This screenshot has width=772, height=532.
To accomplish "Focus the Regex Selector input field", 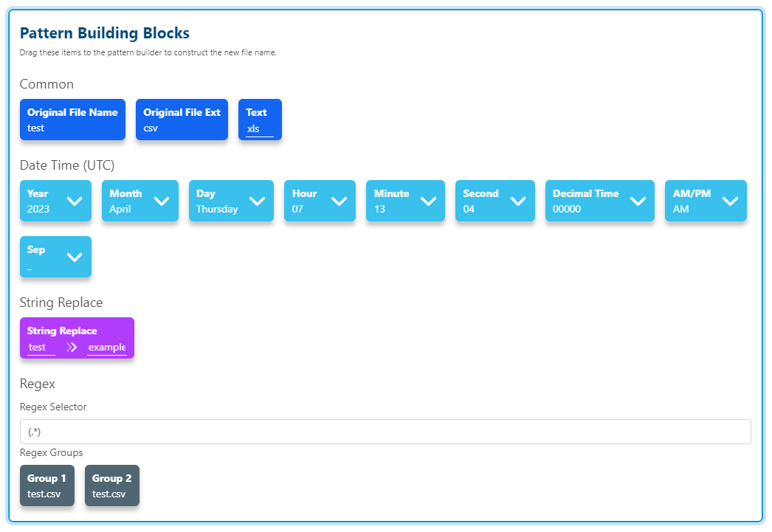I will (385, 432).
